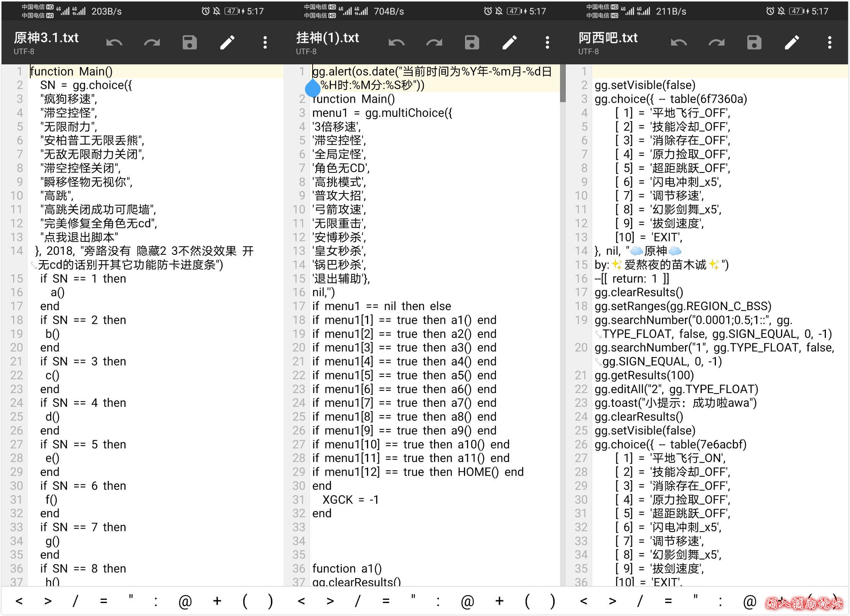The width and height of the screenshot is (850, 616).
Task: Tap the line "点我退出脚本" in 原神3.1.txt
Action: click(79, 237)
